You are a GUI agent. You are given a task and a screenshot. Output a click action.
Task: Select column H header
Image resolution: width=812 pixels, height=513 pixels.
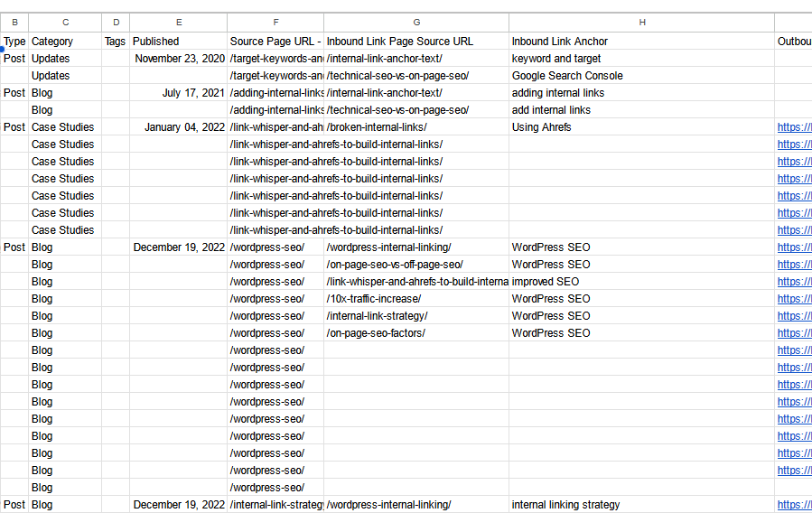(641, 23)
